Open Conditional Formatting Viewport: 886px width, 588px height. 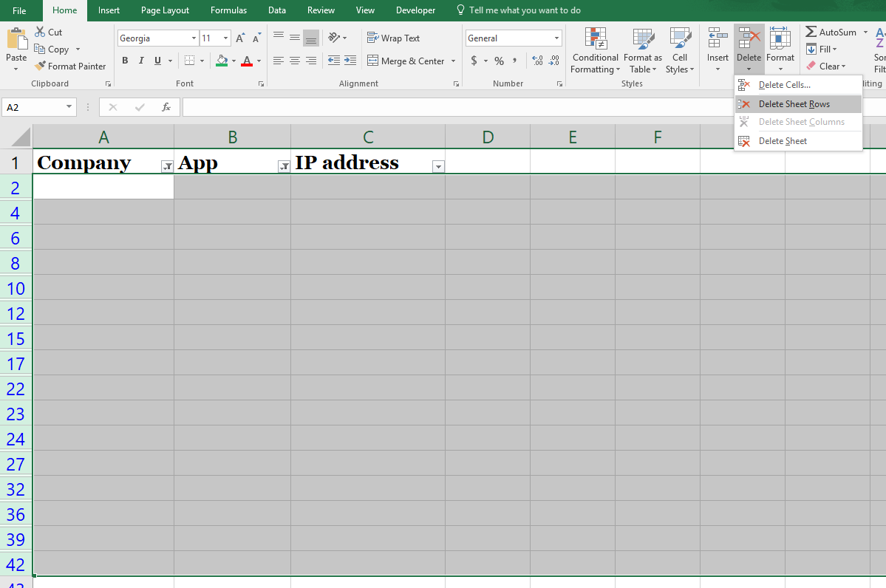(x=595, y=51)
